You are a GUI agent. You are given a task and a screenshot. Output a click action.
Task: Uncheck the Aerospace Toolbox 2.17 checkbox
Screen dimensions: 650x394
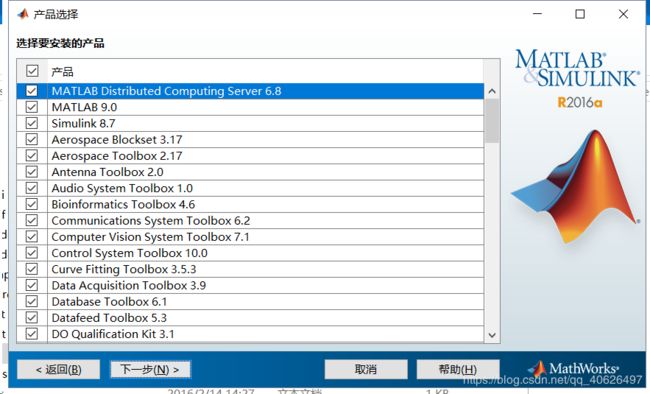click(x=32, y=156)
